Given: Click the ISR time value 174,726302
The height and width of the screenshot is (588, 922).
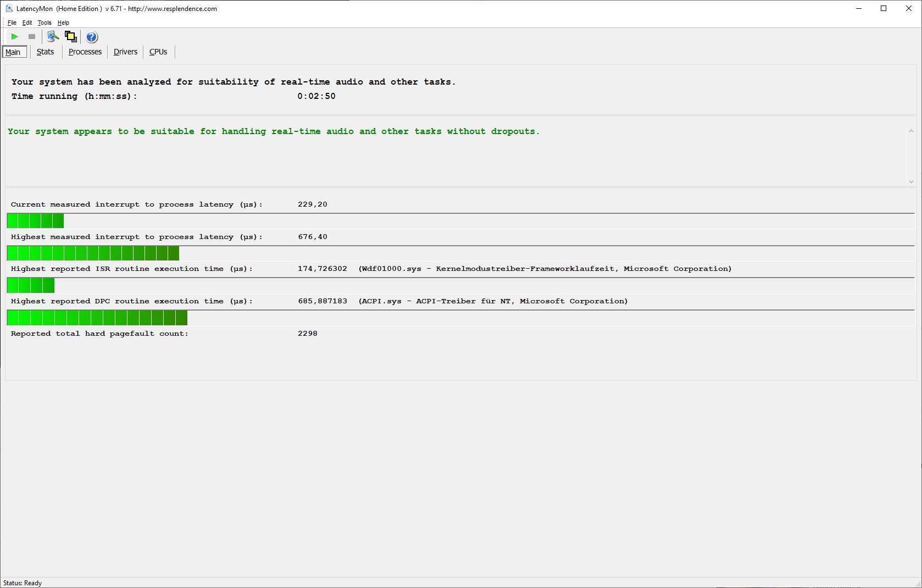Looking at the screenshot, I should pyautogui.click(x=323, y=269).
